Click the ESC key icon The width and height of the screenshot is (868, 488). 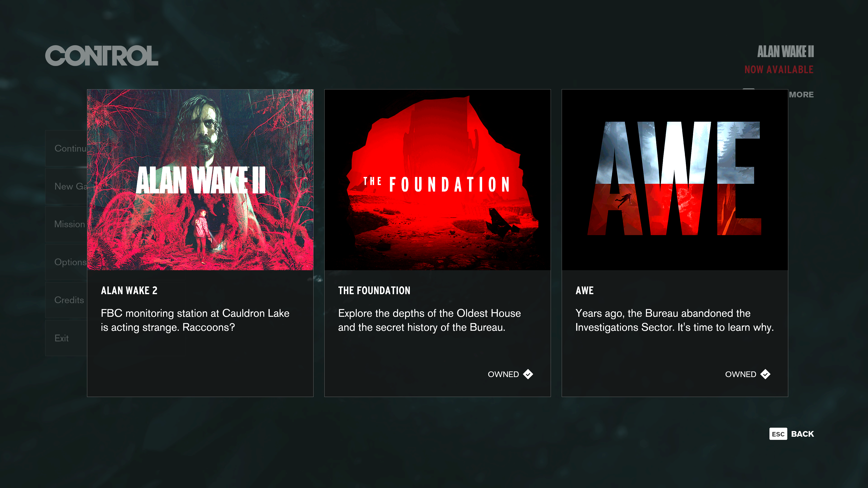click(x=778, y=434)
